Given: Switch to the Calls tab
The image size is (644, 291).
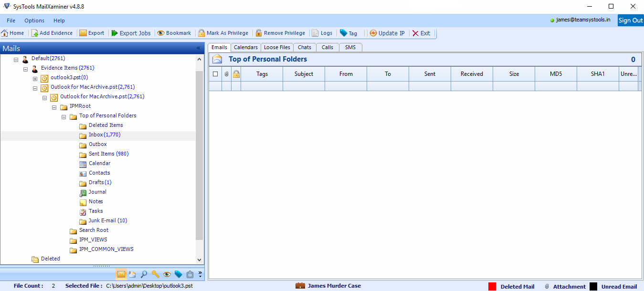Looking at the screenshot, I should pos(327,47).
